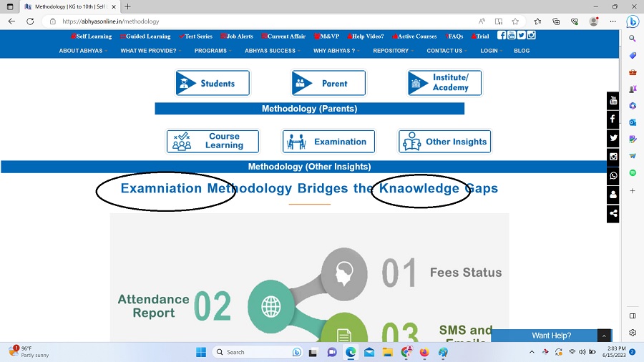Click the Facebook icon in top header
This screenshot has height=362, width=644.
502,35
